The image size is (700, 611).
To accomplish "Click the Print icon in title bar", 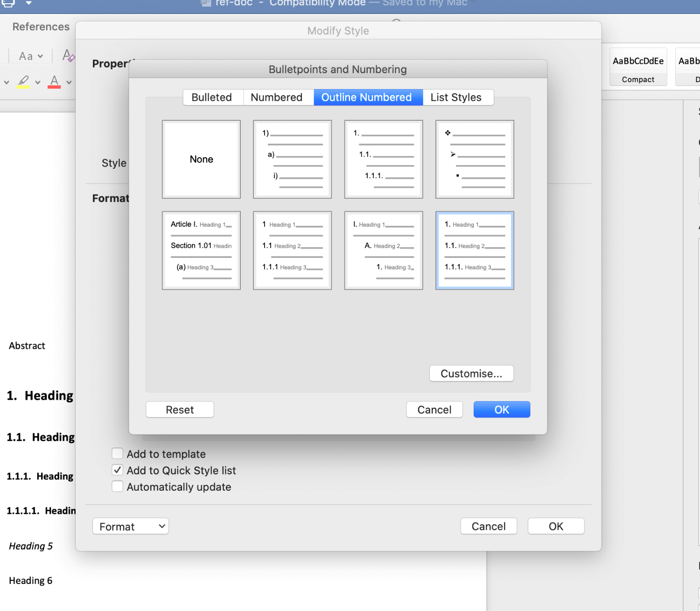I will pos(8,3).
